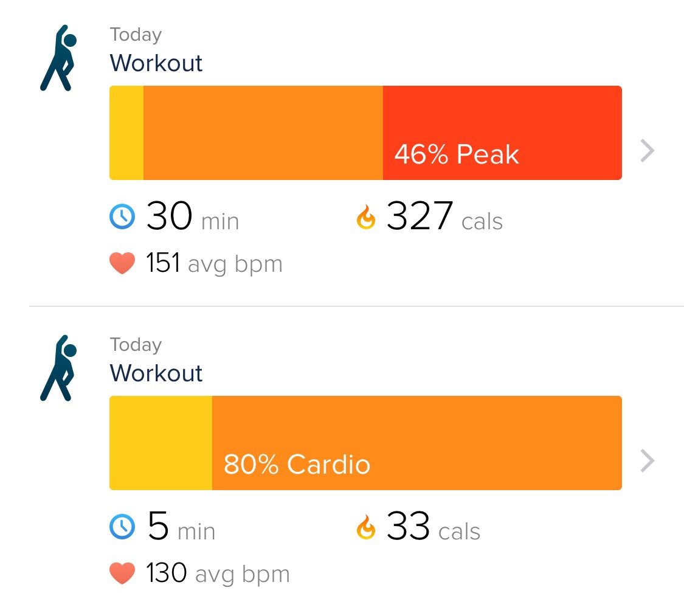Click the stretching figure icon of 30 min workout
684x616 pixels.
[58, 58]
